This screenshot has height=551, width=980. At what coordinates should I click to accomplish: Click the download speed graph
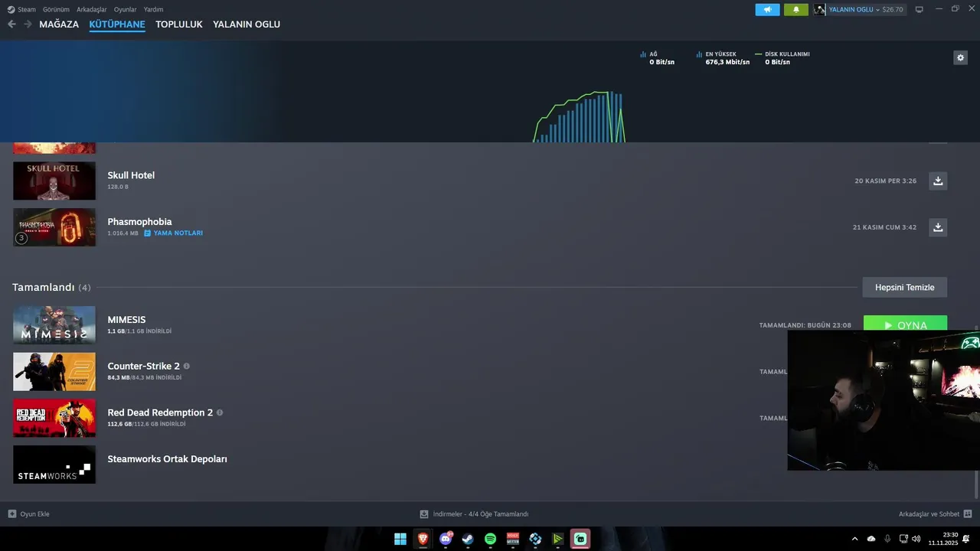tap(580, 116)
